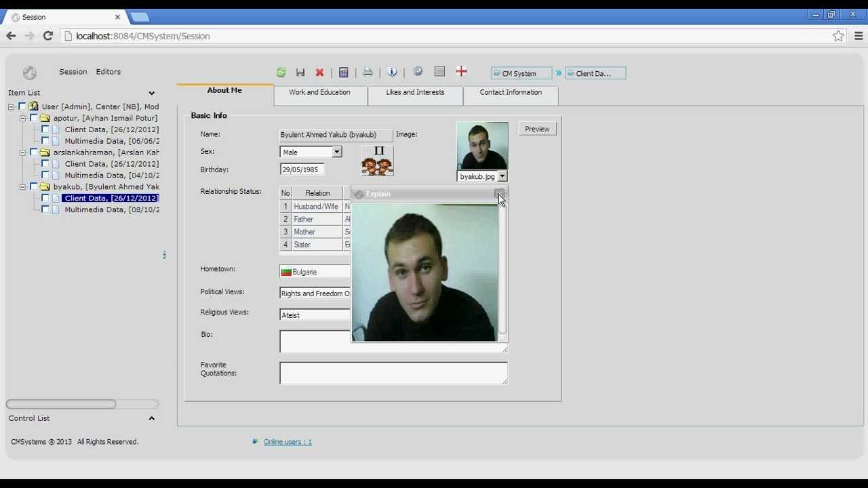This screenshot has height=488, width=868.
Task: Switch to Work and Education tab
Action: [320, 94]
